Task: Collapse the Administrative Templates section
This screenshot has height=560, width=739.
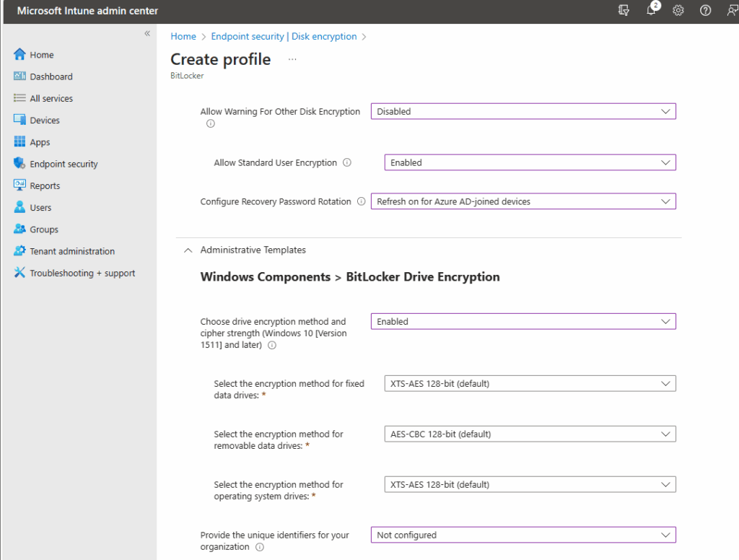Action: pos(188,250)
